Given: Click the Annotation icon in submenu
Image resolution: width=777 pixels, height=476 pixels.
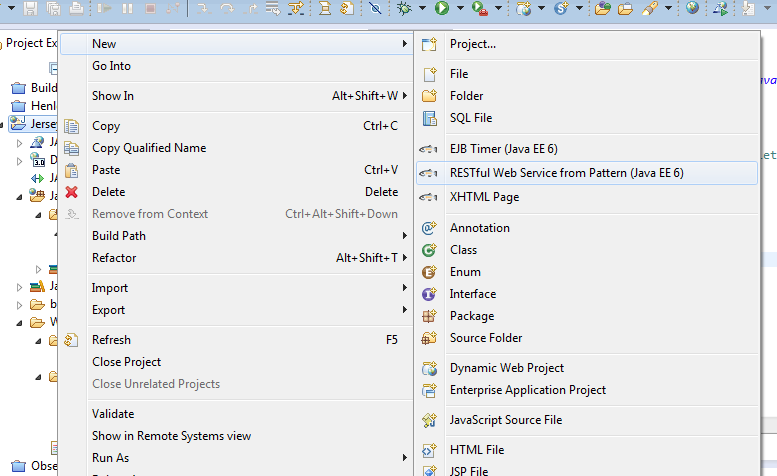Looking at the screenshot, I should click(x=430, y=228).
